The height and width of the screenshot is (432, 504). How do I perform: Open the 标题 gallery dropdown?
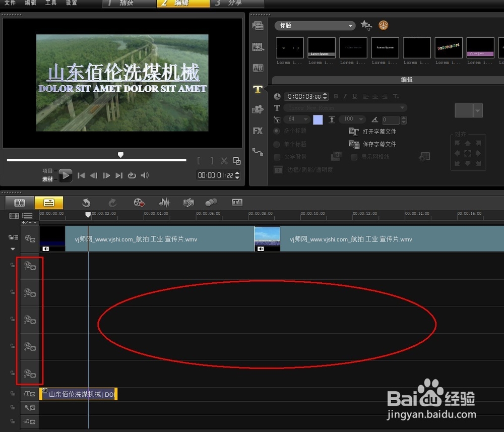click(315, 25)
